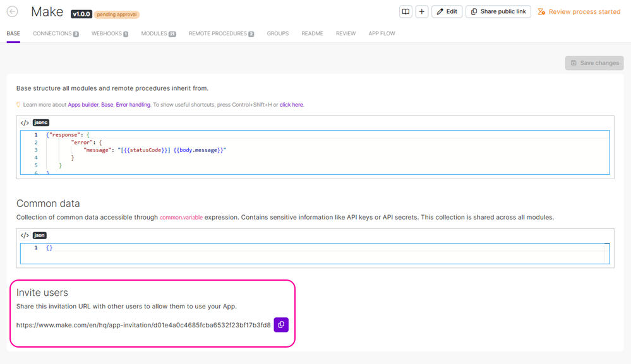Image resolution: width=631 pixels, height=364 pixels.
Task: Click the lightbulb hint icon
Action: point(19,105)
